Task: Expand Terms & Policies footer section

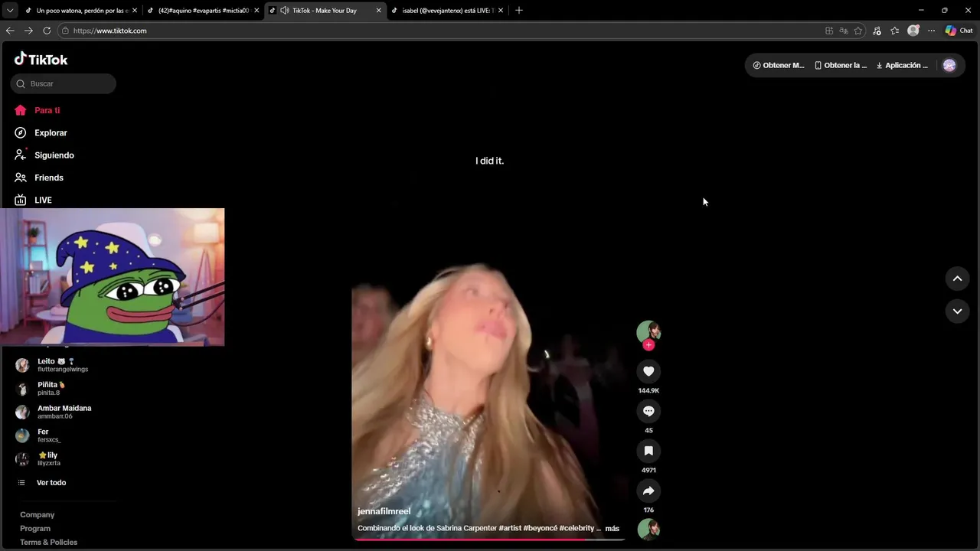Action: pyautogui.click(x=48, y=542)
